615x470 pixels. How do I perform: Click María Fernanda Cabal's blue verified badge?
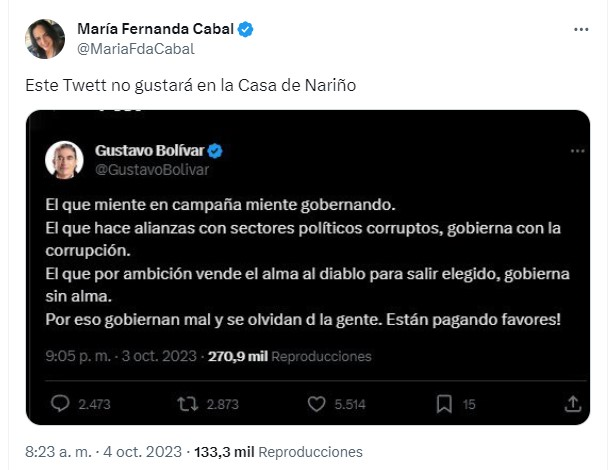[246, 29]
